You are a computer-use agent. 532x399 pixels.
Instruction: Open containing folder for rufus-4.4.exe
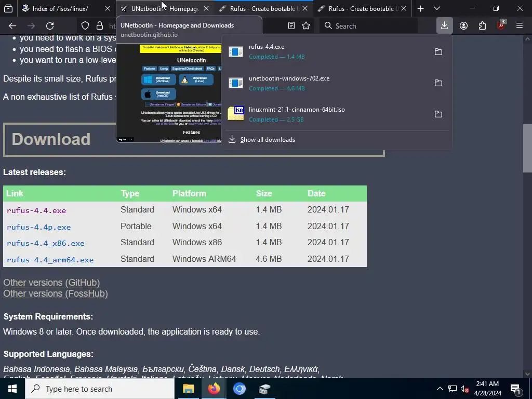(x=438, y=51)
